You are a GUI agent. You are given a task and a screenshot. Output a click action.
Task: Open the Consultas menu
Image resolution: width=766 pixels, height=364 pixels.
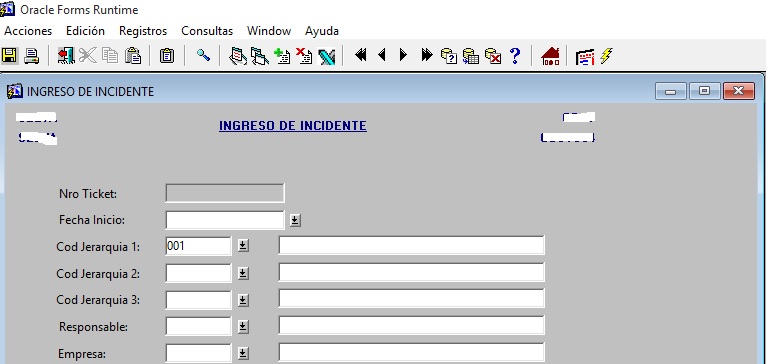[207, 31]
